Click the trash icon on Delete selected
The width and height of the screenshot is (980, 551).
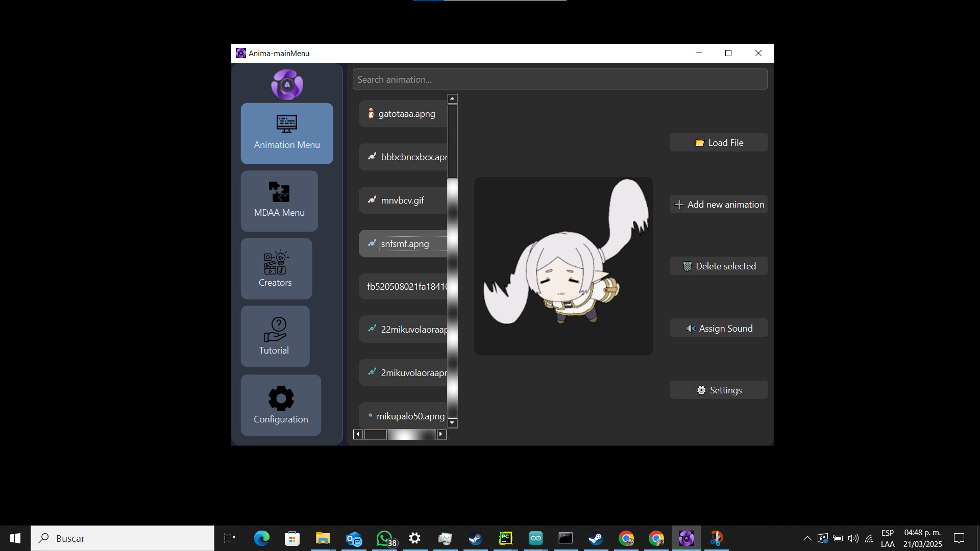689,266
